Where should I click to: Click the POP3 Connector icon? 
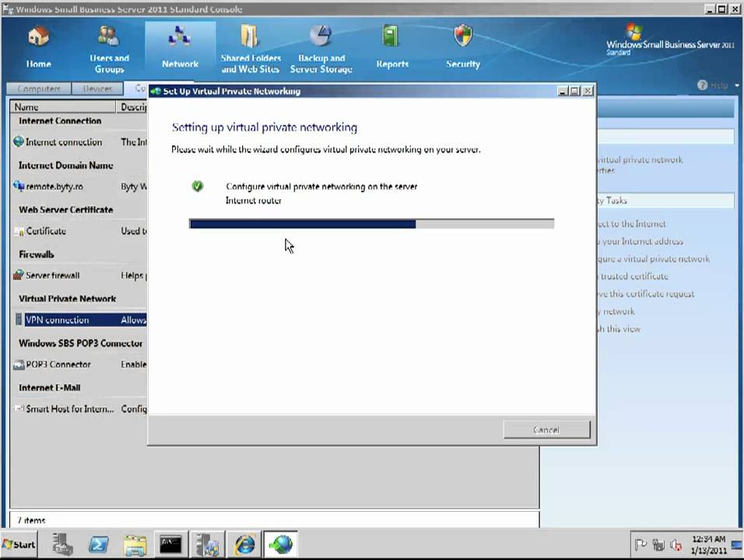pyautogui.click(x=19, y=365)
